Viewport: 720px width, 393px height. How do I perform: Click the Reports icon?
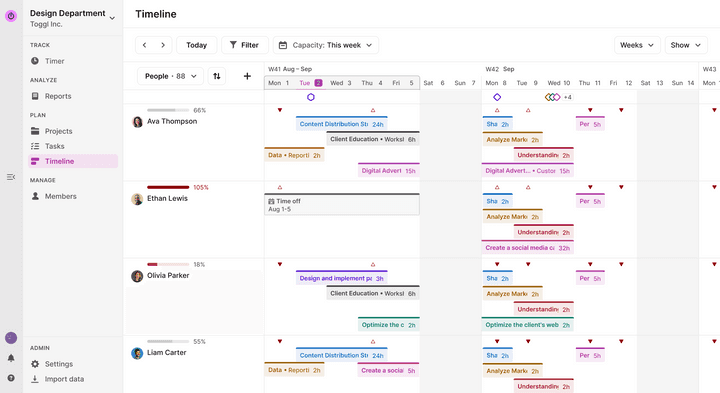point(35,96)
